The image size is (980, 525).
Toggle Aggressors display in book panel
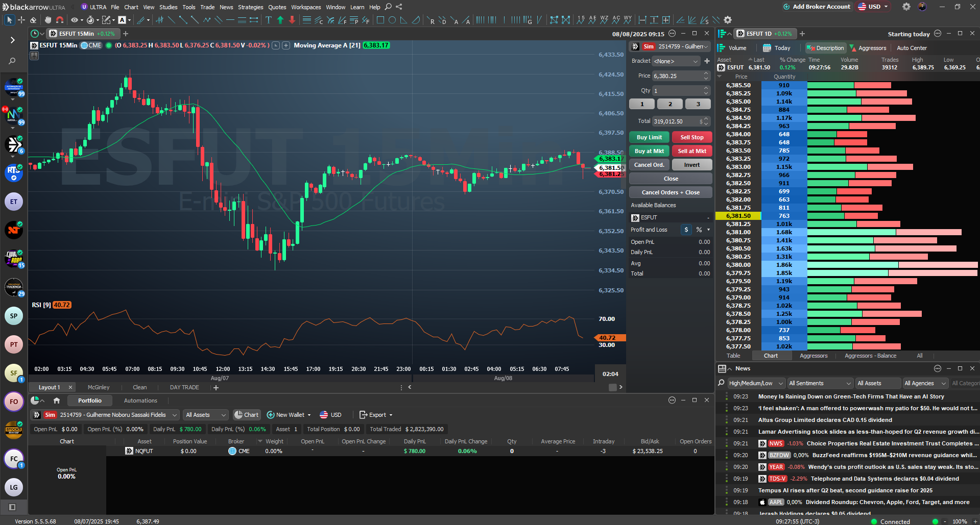(x=868, y=48)
